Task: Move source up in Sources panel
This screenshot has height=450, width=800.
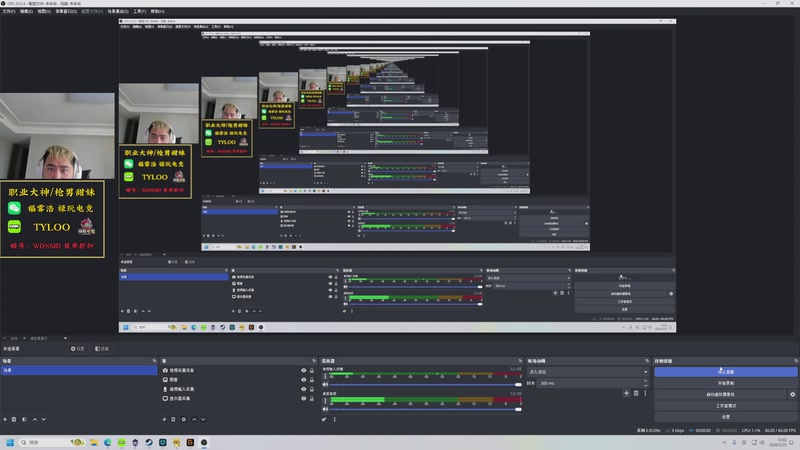Action: 194,419
